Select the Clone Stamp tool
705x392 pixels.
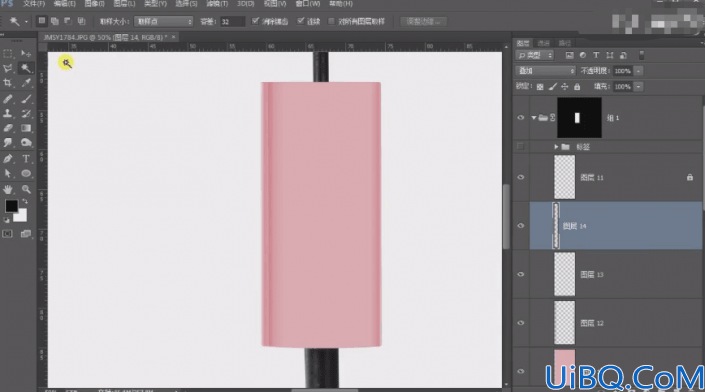(8, 113)
